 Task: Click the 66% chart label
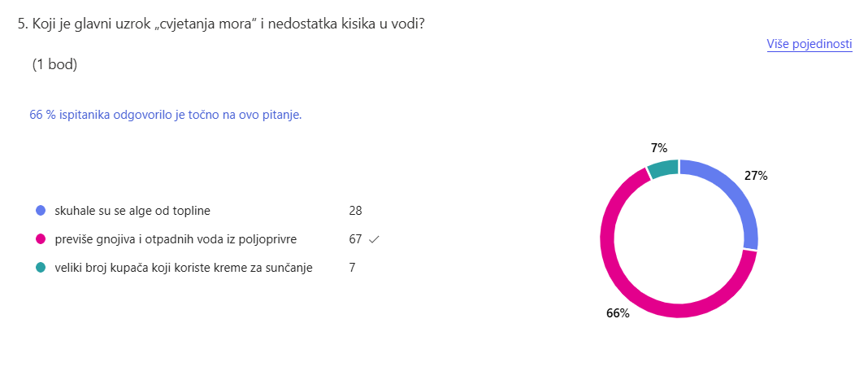618,313
